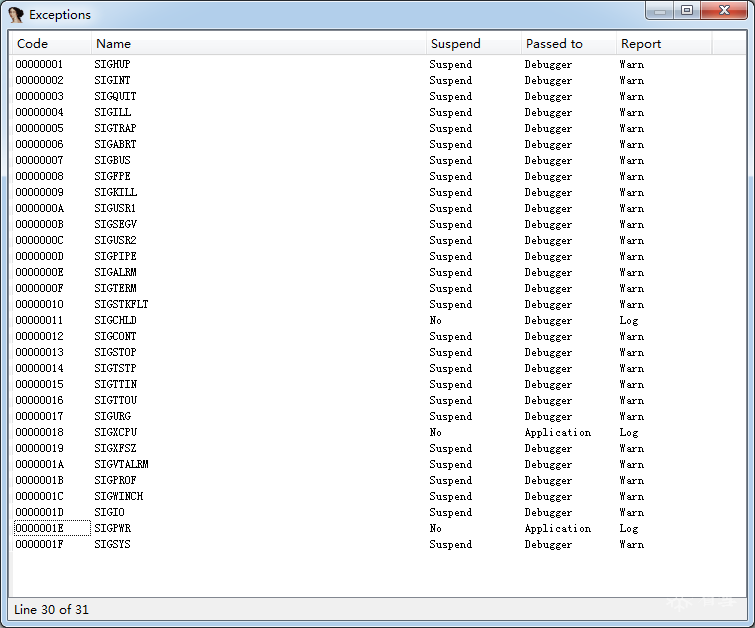755x628 pixels.
Task: Select the SIGTSTP exception name
Action: tap(115, 368)
